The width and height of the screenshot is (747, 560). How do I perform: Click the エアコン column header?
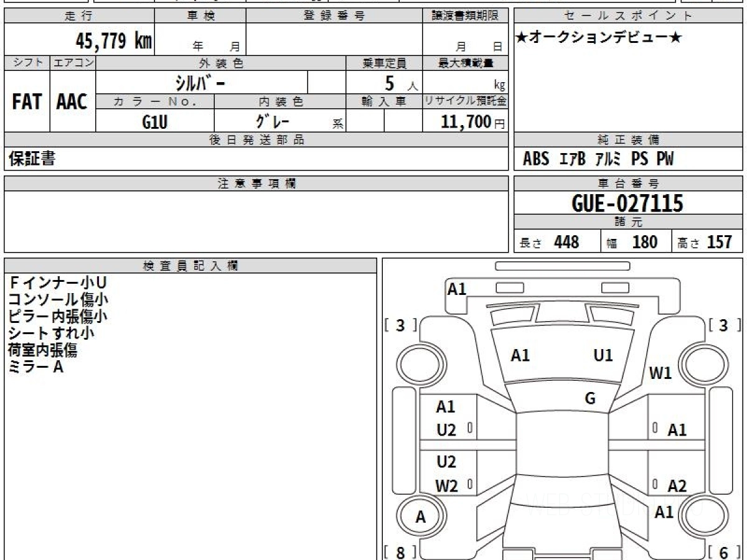pyautogui.click(x=73, y=63)
